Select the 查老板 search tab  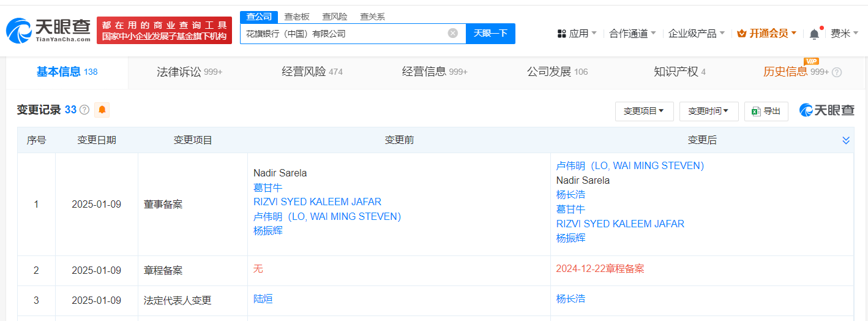pyautogui.click(x=297, y=17)
